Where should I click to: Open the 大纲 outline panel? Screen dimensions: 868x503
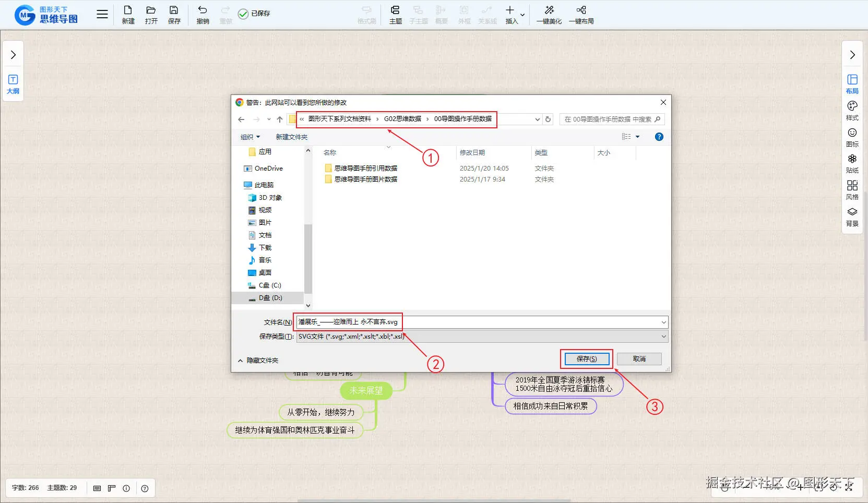coord(13,85)
